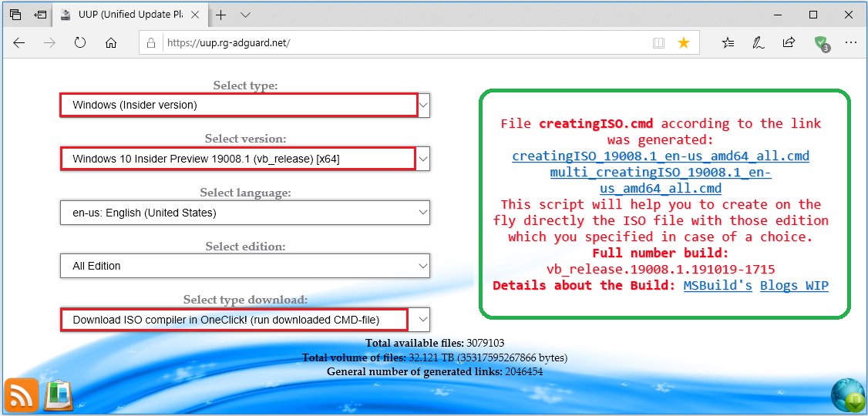Click the yellow favorites star
The width and height of the screenshot is (868, 416).
coord(684,42)
